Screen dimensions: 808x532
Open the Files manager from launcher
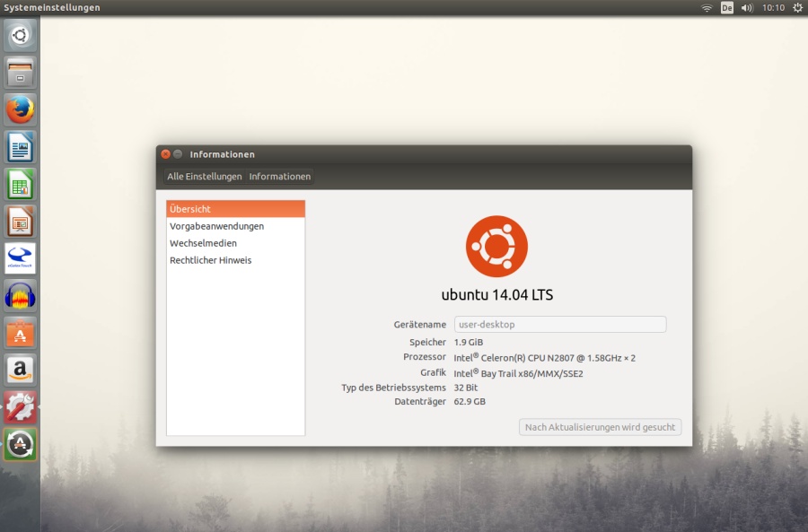click(x=20, y=73)
